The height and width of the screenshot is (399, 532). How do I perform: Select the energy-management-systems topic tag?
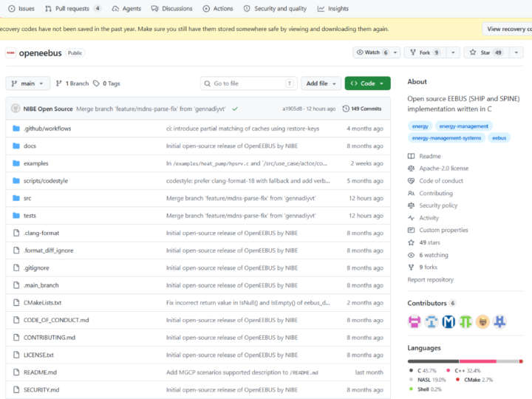tap(446, 138)
